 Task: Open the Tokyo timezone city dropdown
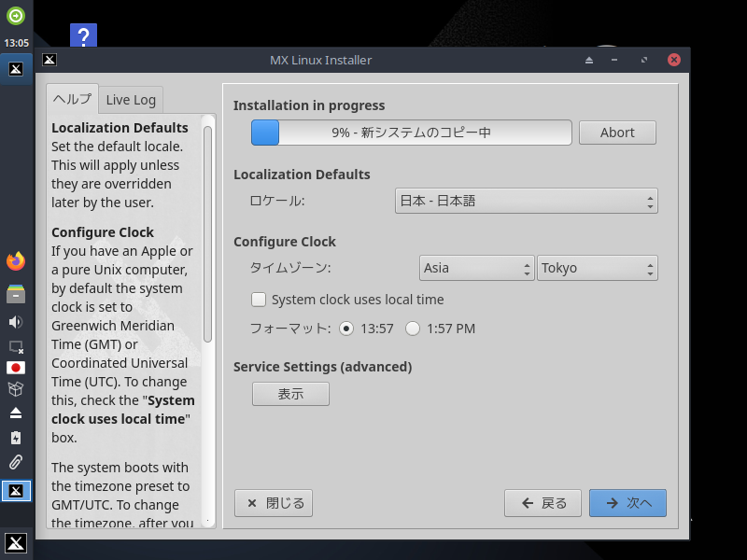[x=598, y=268]
